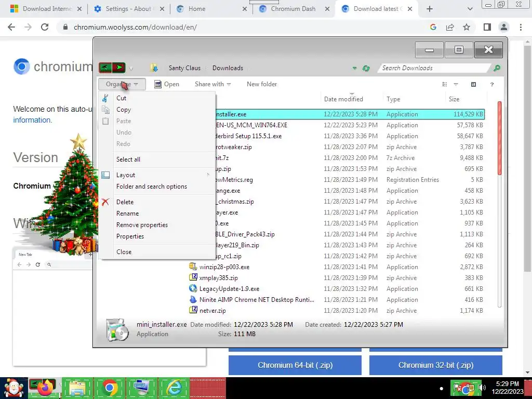The width and height of the screenshot is (532, 399).
Task: Follow the information link on the page
Action: coord(33,120)
